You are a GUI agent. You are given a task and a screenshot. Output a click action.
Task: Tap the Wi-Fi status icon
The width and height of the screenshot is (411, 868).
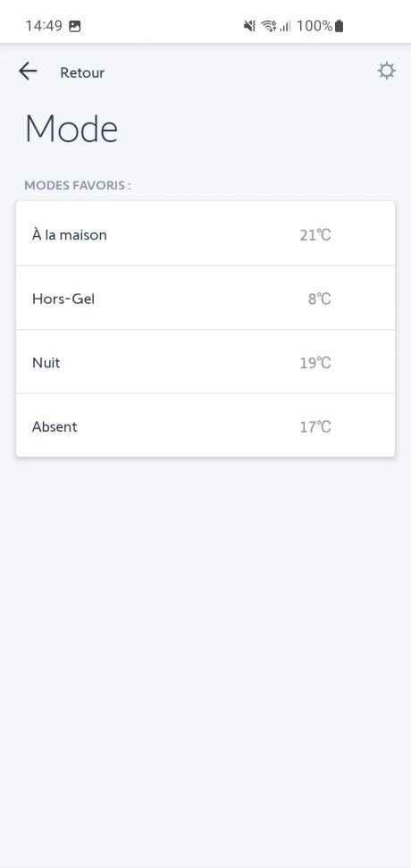click(x=269, y=25)
